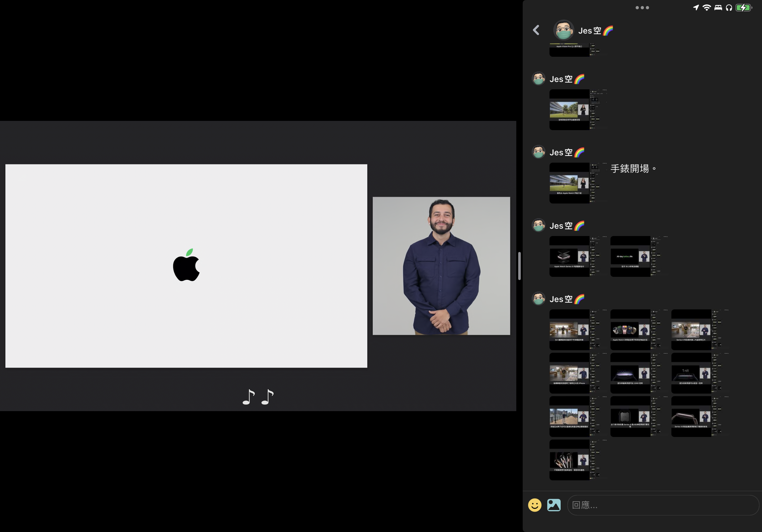Tap the masked avatar in the chat header
This screenshot has height=532, width=762.
[x=564, y=30]
